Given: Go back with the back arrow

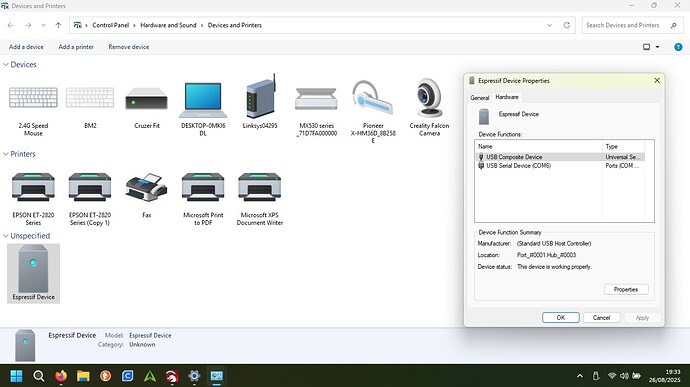Looking at the screenshot, I should 11,26.
